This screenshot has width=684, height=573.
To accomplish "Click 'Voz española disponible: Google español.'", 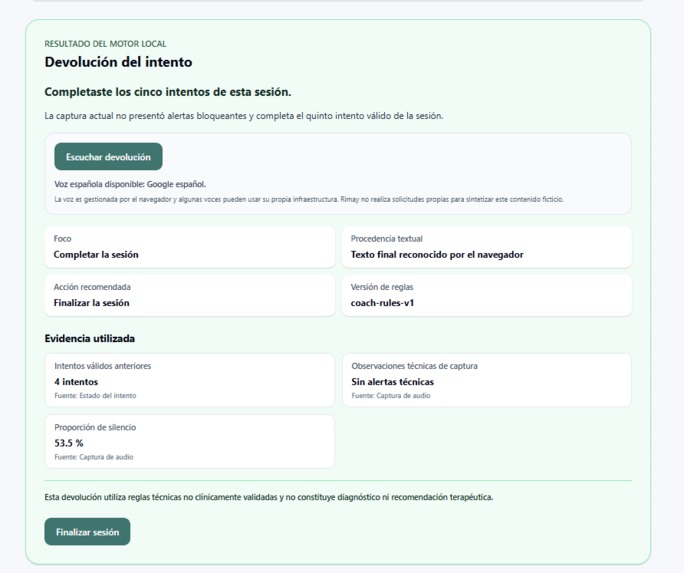I will tap(130, 184).
